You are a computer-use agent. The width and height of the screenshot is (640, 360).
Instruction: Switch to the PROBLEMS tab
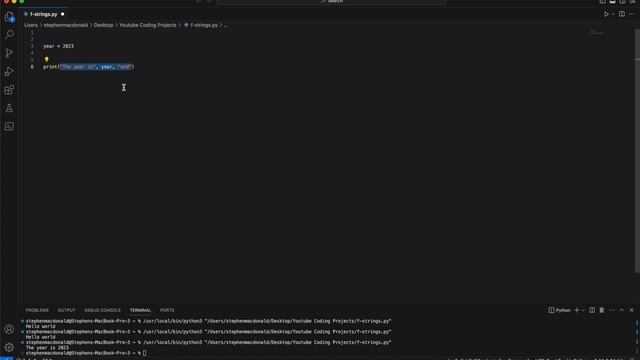coord(37,310)
